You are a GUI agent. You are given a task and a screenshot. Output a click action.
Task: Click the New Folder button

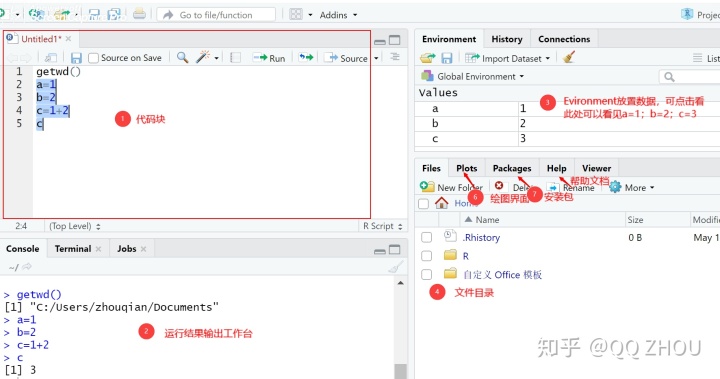pos(451,187)
